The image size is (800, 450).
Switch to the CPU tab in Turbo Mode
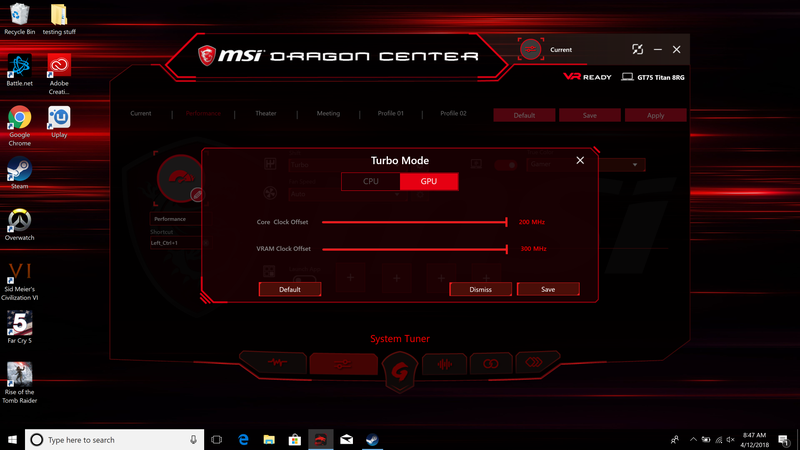370,181
